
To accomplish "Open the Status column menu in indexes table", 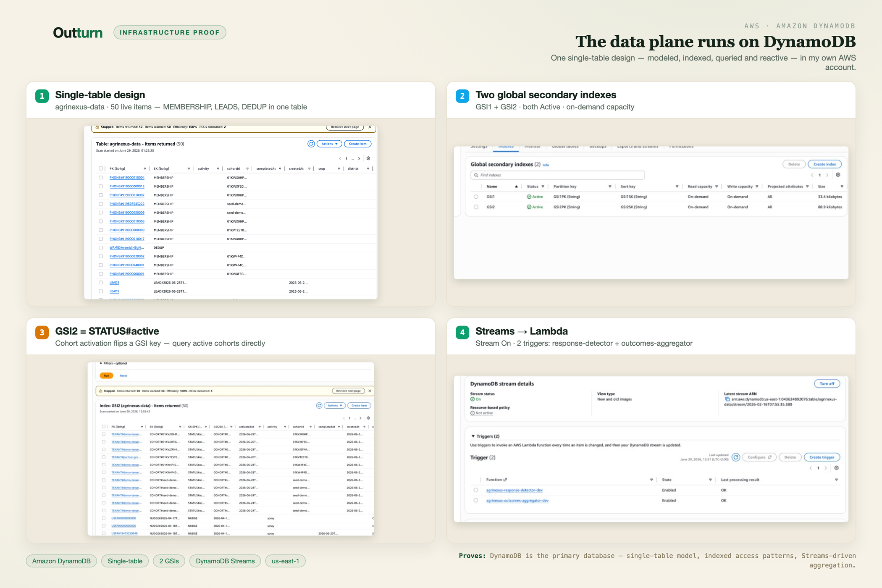I will [x=543, y=186].
